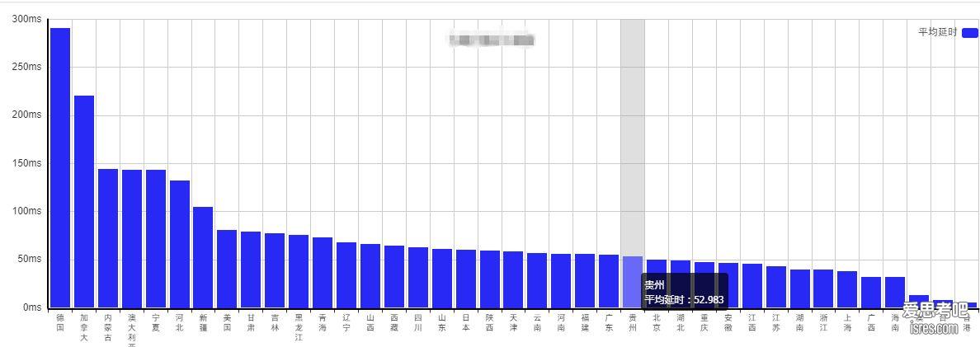Image resolution: width=980 pixels, height=347 pixels.
Task: Select the 山东 bar
Action: pyautogui.click(x=442, y=279)
